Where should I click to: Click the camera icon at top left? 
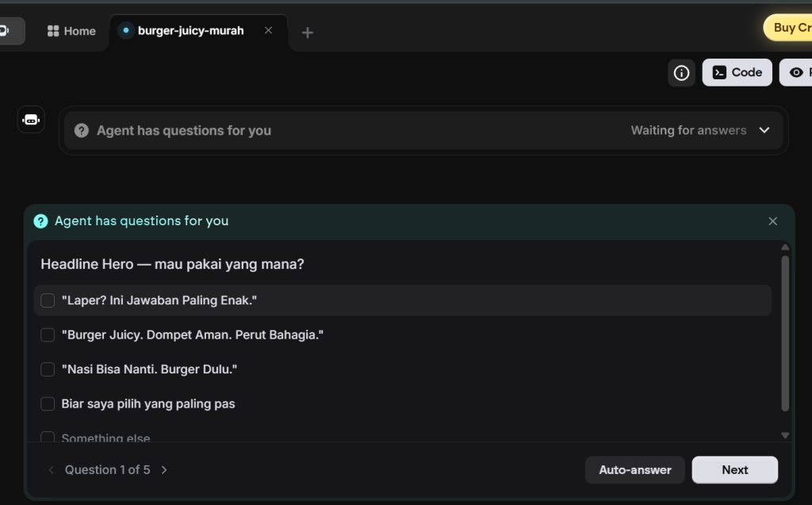pyautogui.click(x=6, y=31)
